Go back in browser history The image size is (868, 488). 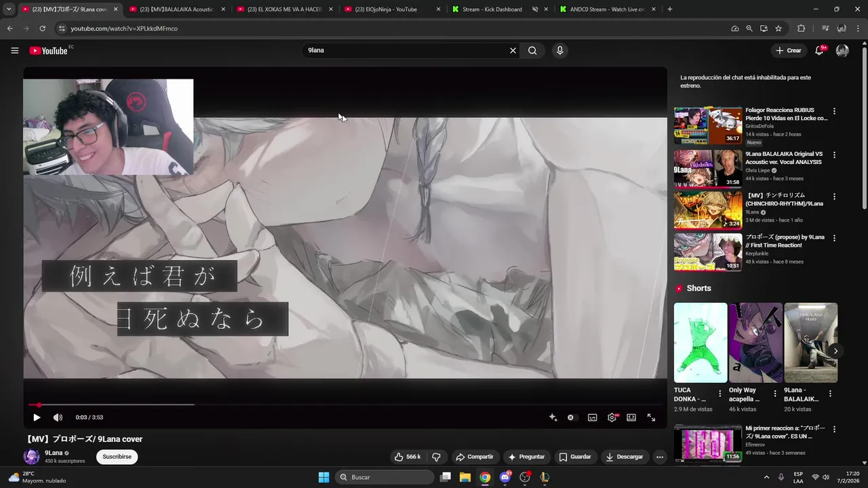coord(9,28)
